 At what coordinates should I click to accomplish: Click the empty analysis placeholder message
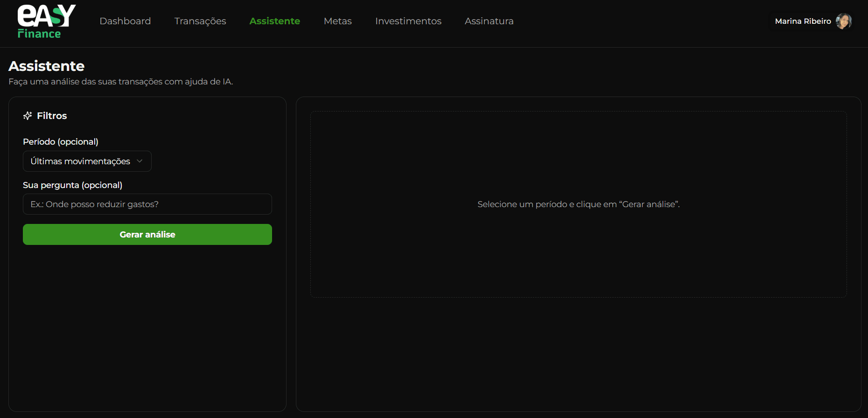pos(578,204)
